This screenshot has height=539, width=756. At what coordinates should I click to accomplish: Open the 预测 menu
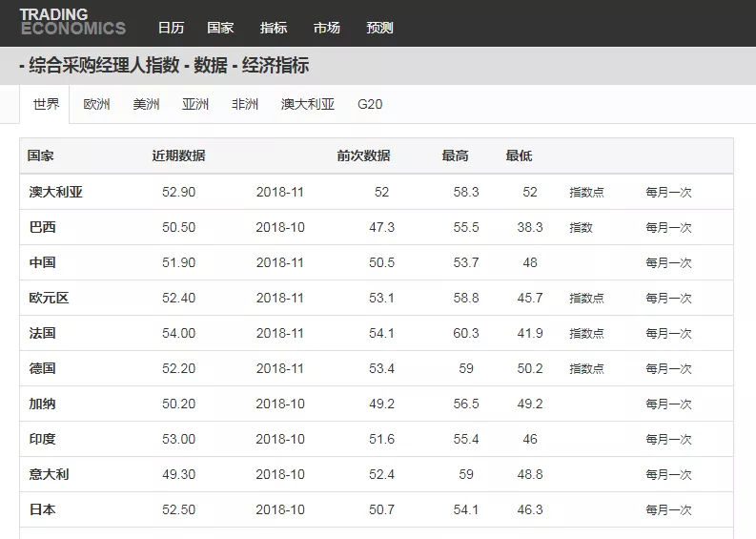tap(379, 28)
